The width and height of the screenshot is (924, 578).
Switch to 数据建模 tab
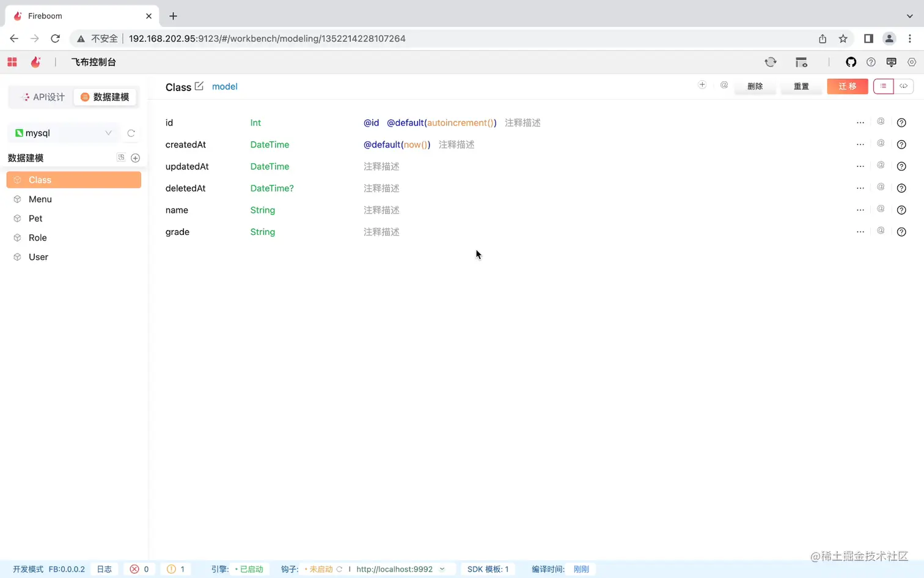tap(105, 97)
